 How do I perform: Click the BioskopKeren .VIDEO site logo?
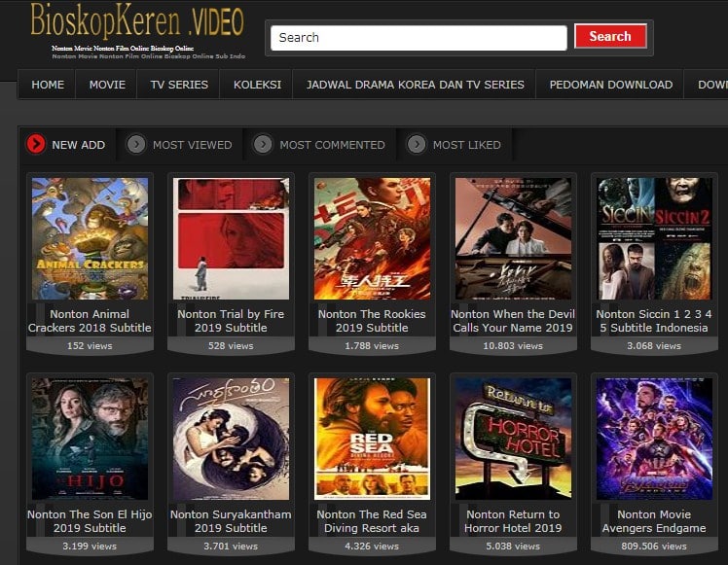click(x=136, y=21)
